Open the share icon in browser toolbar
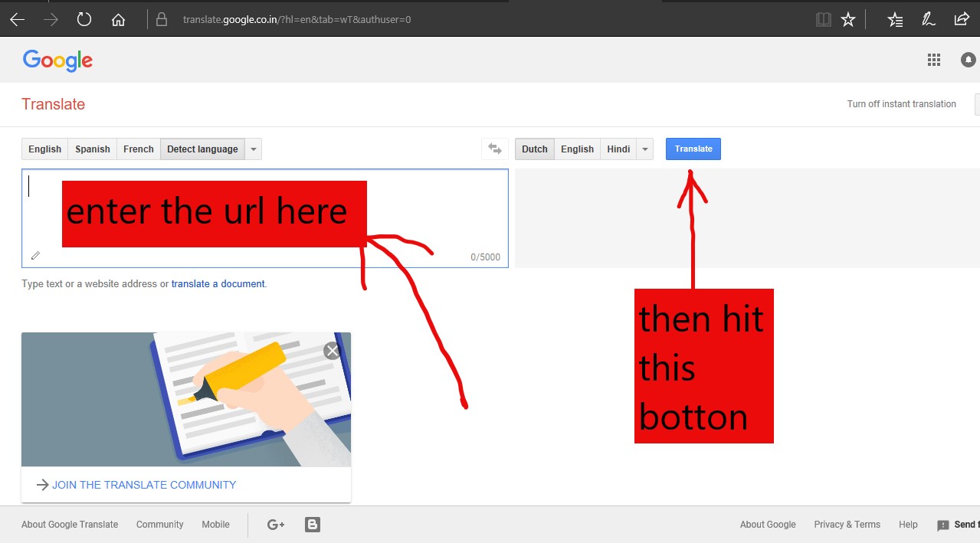 click(x=962, y=20)
